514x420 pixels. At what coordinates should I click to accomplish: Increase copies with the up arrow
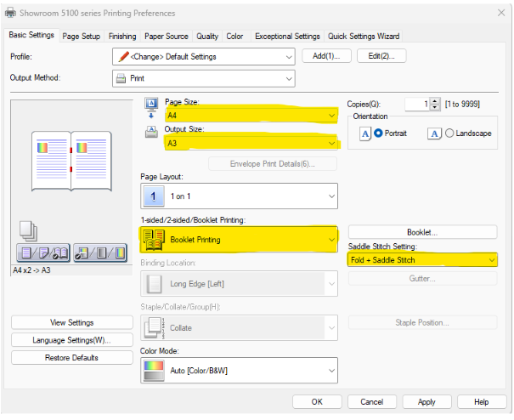click(435, 100)
